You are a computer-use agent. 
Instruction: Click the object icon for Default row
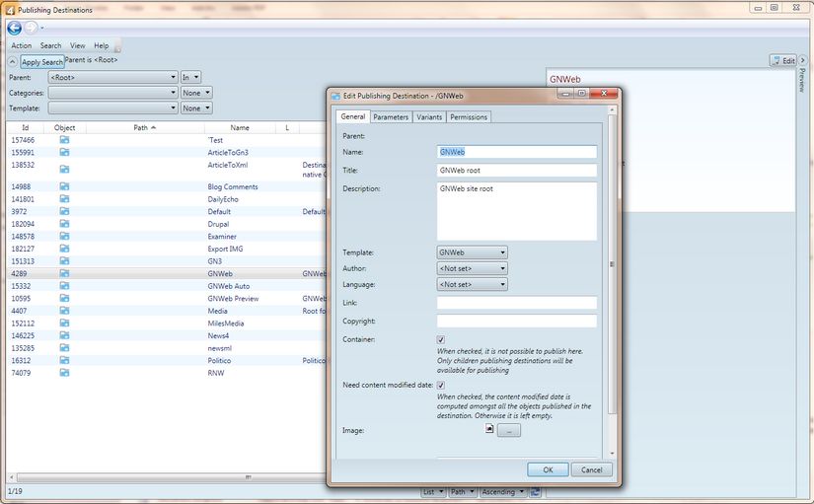tap(64, 212)
